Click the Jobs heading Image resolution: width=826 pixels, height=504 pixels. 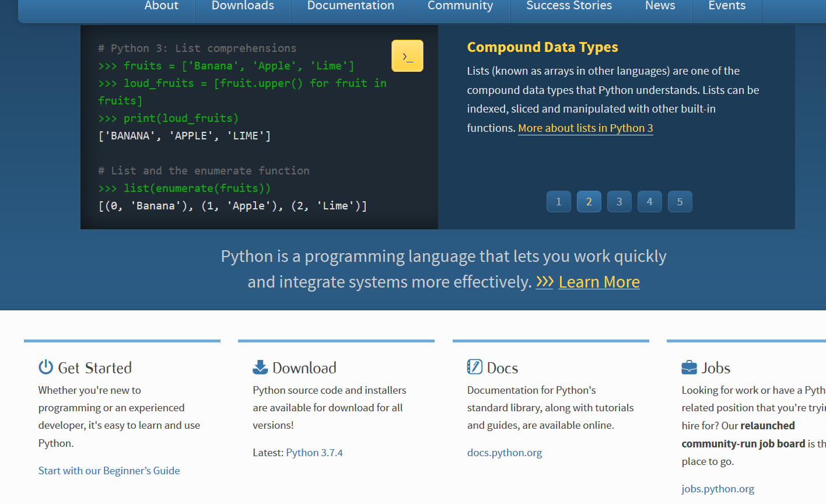(x=716, y=368)
